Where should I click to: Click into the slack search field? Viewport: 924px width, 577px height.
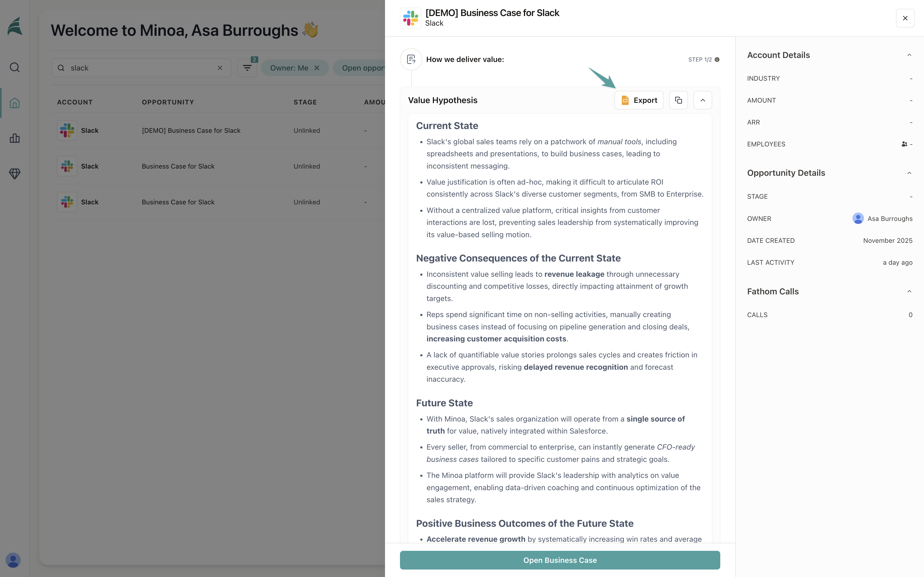click(141, 68)
